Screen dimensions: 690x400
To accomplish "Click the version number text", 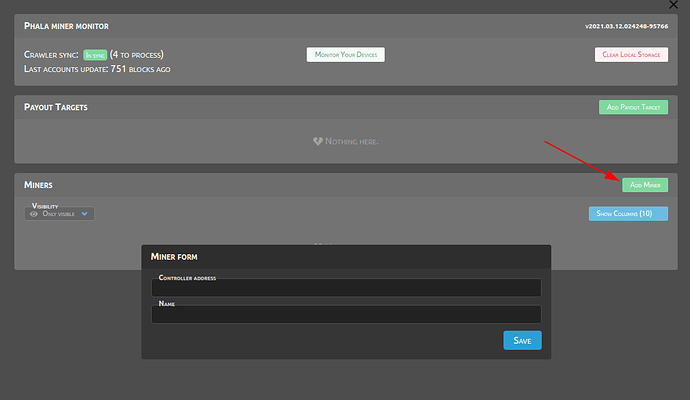I will [x=625, y=25].
